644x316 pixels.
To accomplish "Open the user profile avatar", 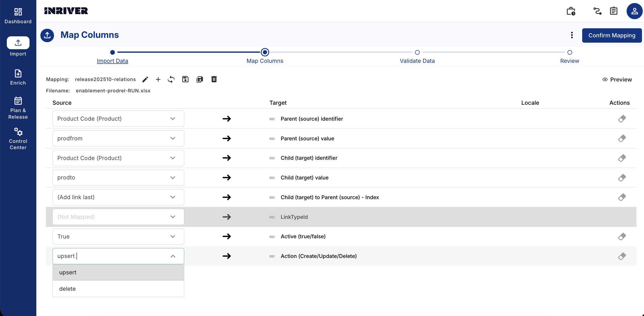I will click(634, 11).
